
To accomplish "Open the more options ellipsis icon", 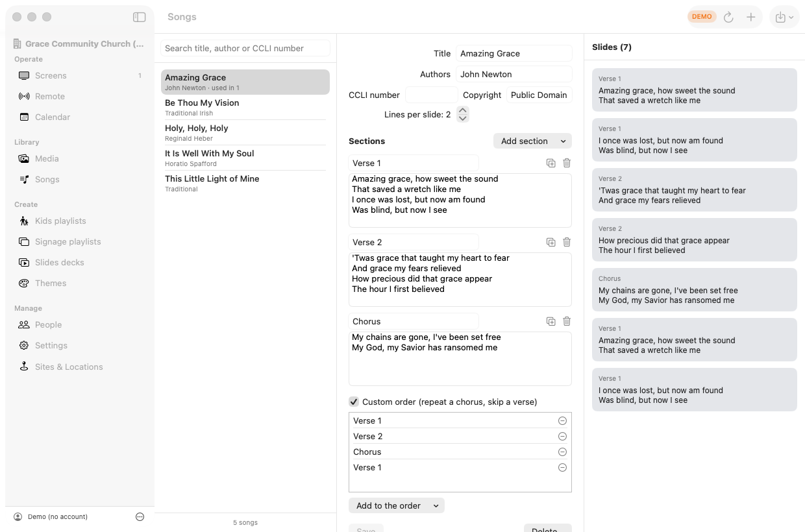I will point(140,516).
